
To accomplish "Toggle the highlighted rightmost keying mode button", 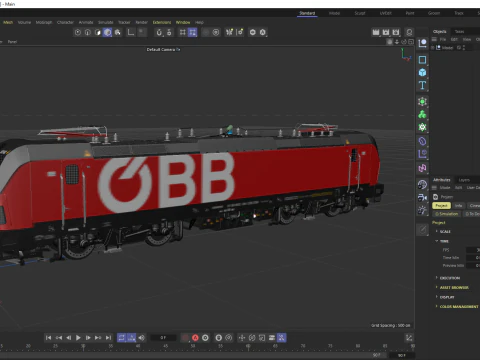I will tap(282, 338).
